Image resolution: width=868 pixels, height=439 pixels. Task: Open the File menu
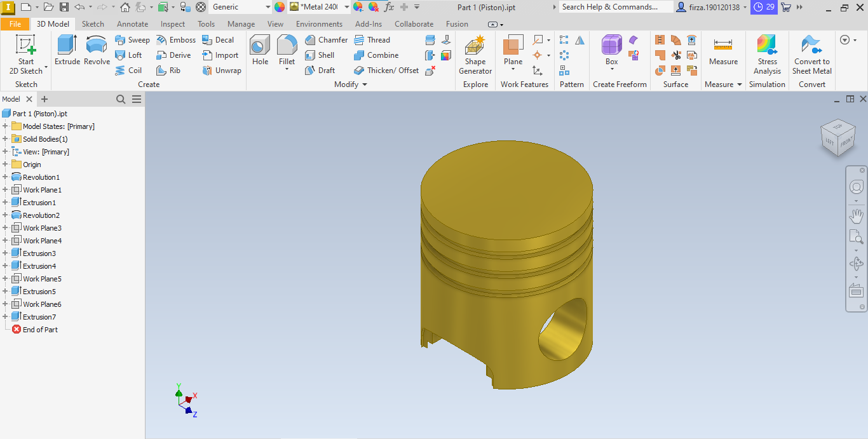15,24
